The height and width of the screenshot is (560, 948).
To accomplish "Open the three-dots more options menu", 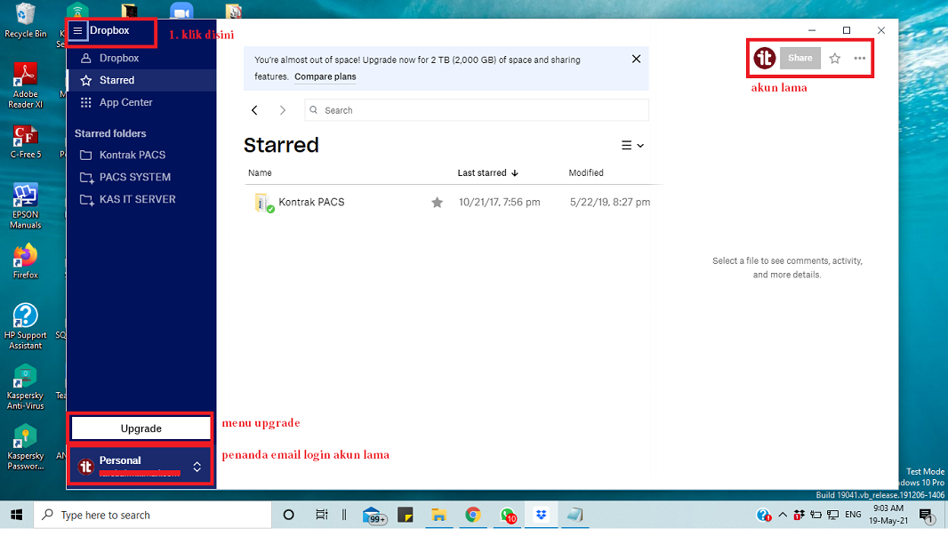I will pyautogui.click(x=860, y=58).
